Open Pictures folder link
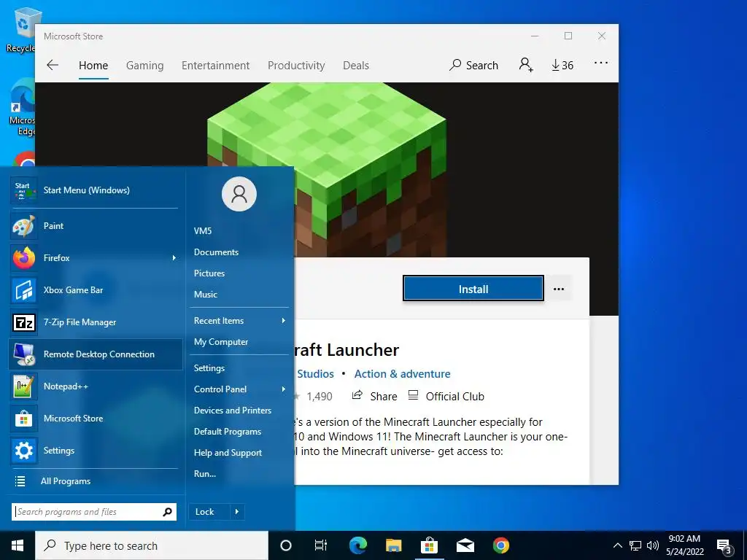 coord(209,273)
